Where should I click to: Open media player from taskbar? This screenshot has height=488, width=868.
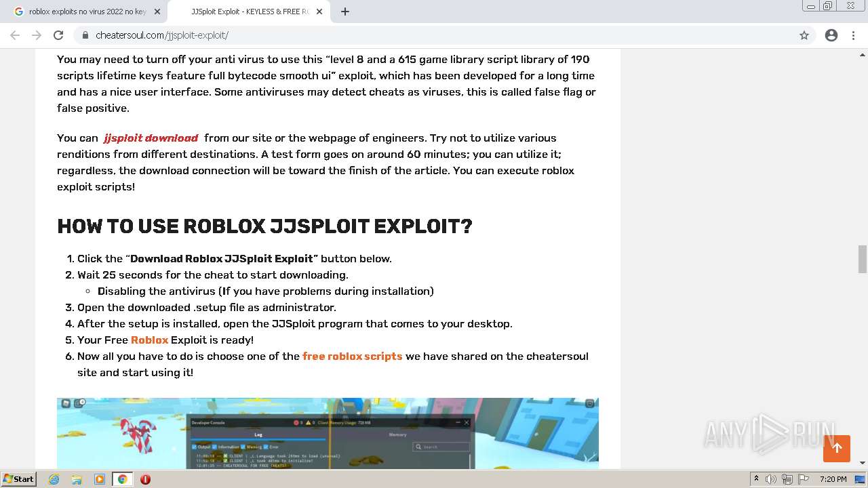(100, 479)
